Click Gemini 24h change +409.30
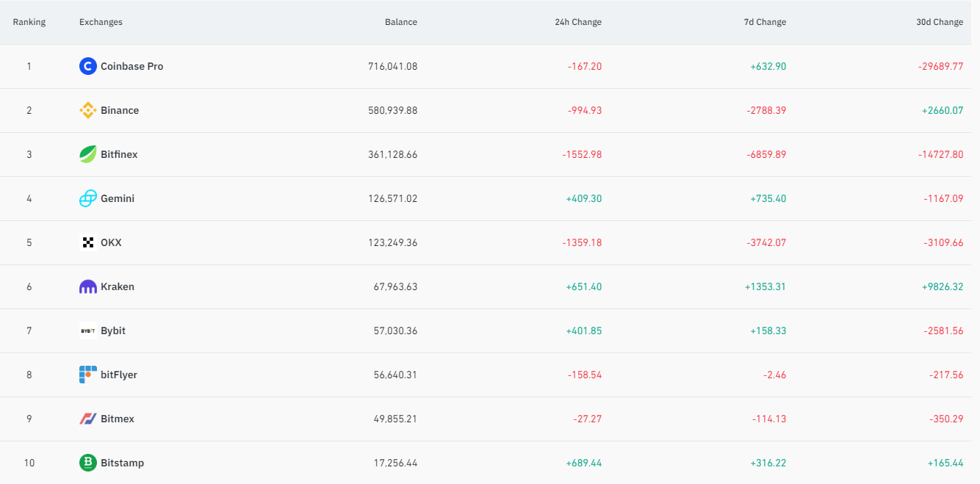The image size is (980, 484). coord(584,198)
